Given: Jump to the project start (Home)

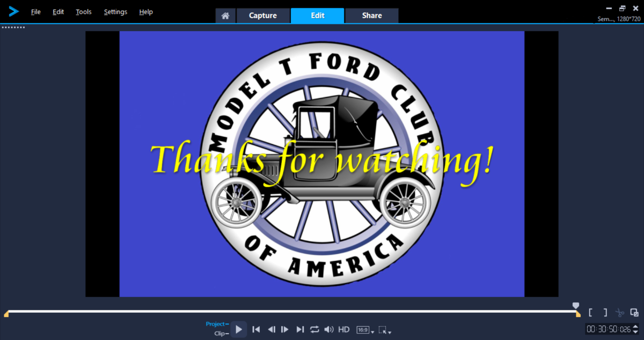Looking at the screenshot, I should coord(257,329).
